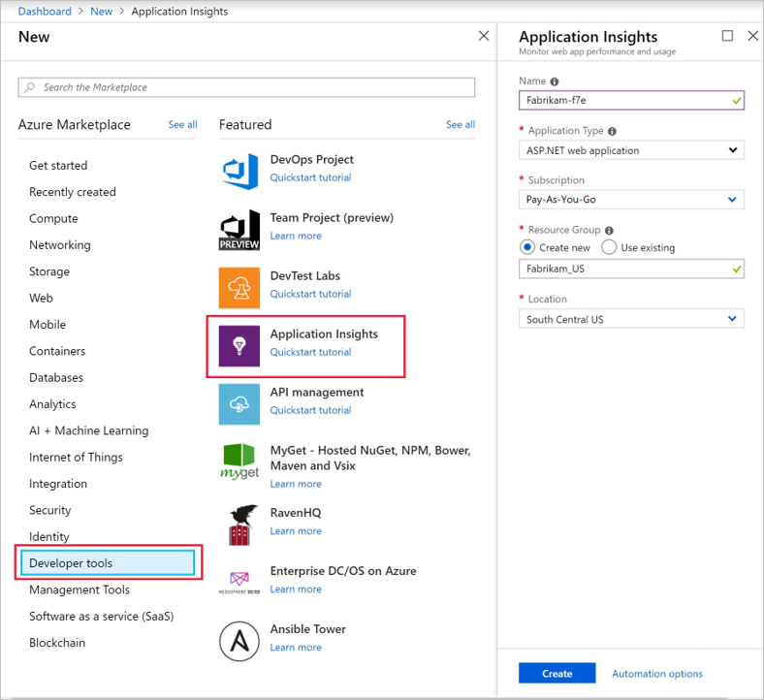Image resolution: width=764 pixels, height=700 pixels.
Task: Open the MyGet logo icon
Action: coord(239,461)
